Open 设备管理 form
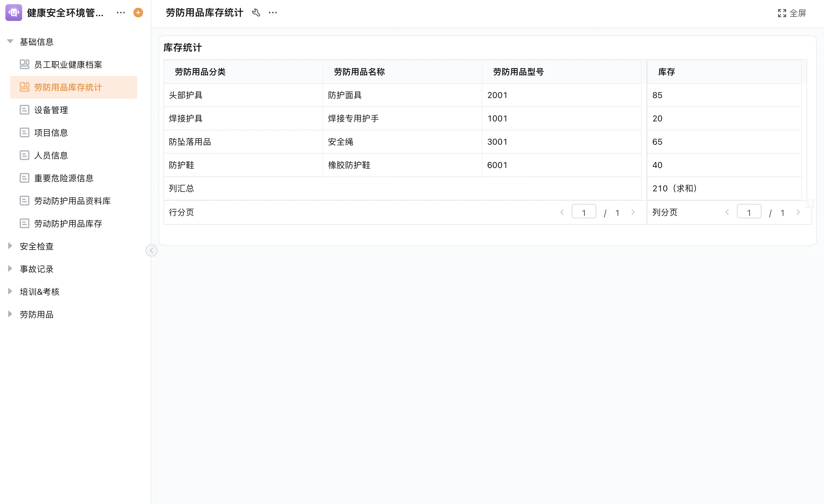The image size is (824, 504). point(51,110)
